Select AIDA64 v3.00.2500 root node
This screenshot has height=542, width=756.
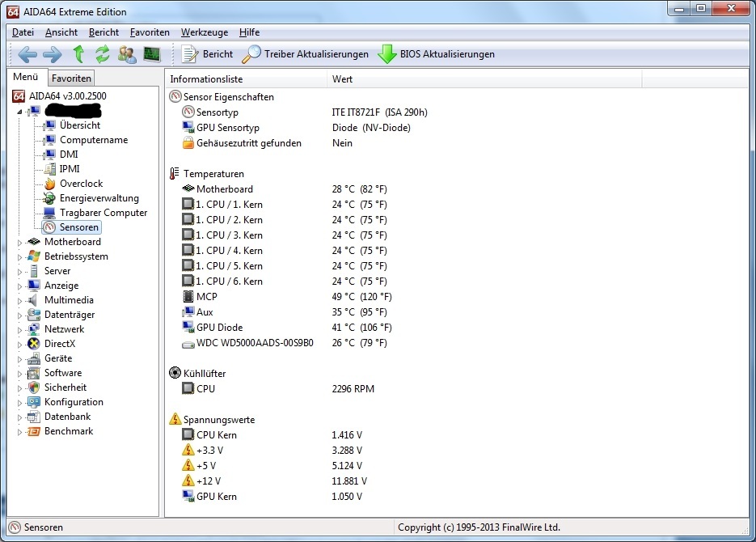click(67, 96)
